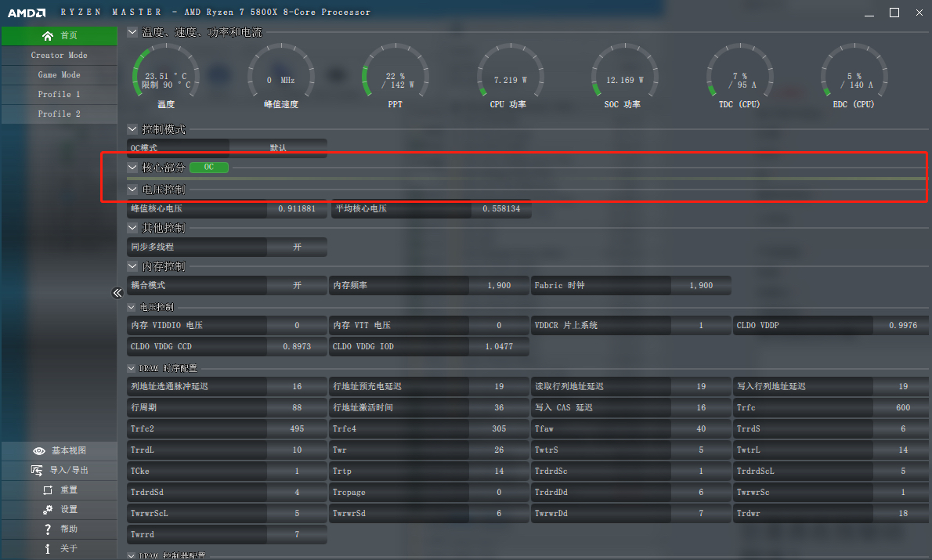
Task: Collapse the 温度、速度、功率和电流 section
Action: click(x=132, y=33)
